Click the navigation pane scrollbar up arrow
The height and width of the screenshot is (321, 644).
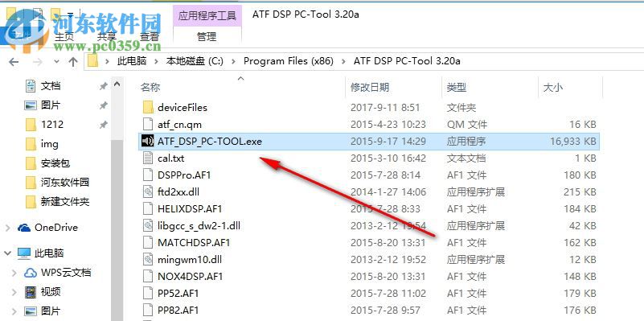(117, 85)
